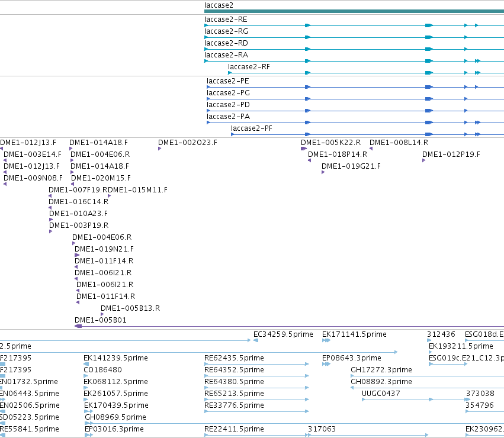Image resolution: width=504 pixels, height=438 pixels.
Task: Click RE22411.5prime EST label
Action: point(234,429)
